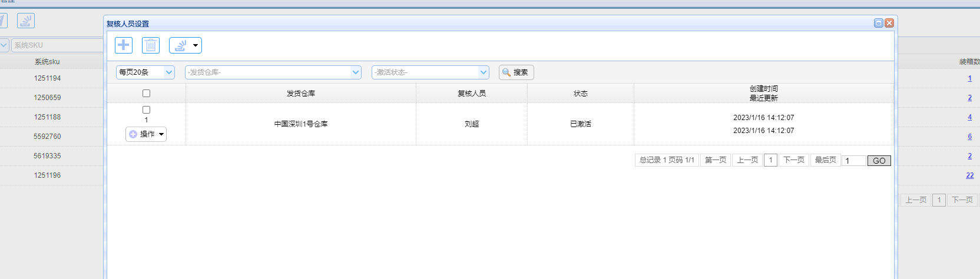The width and height of the screenshot is (980, 279).
Task: Open the export button's dropdown arrow
Action: pos(196,45)
